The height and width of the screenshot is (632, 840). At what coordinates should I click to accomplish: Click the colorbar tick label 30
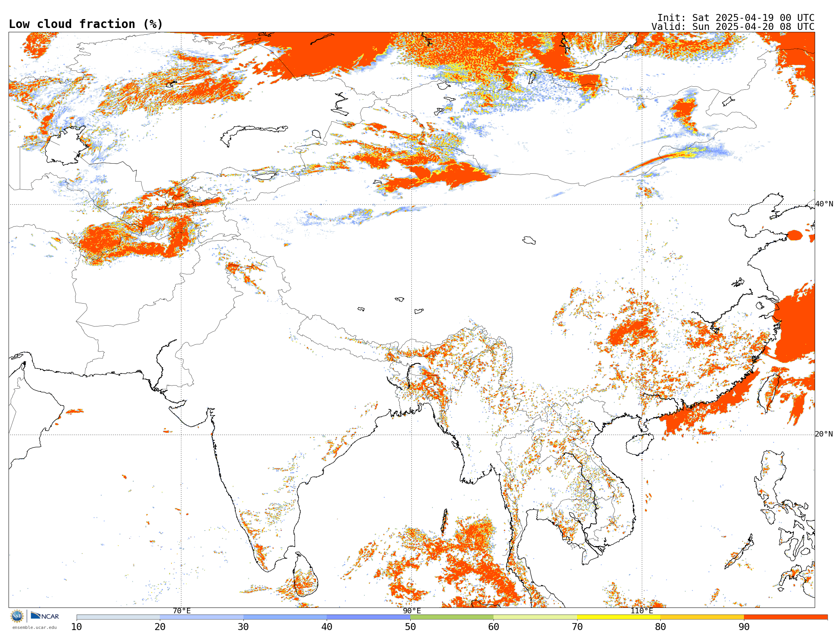pos(243,627)
